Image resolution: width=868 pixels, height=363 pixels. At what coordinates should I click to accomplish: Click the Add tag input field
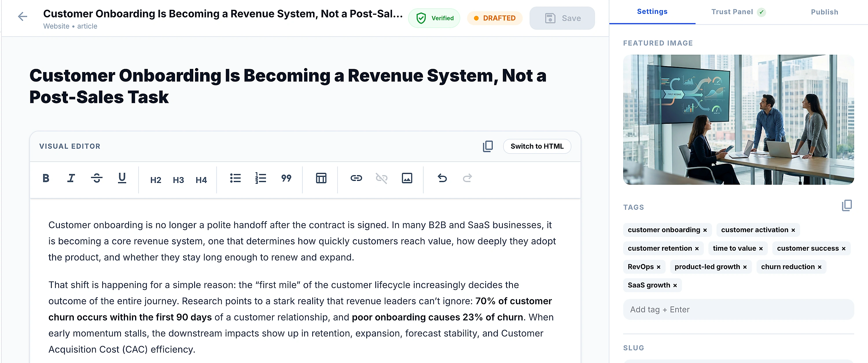click(738, 309)
